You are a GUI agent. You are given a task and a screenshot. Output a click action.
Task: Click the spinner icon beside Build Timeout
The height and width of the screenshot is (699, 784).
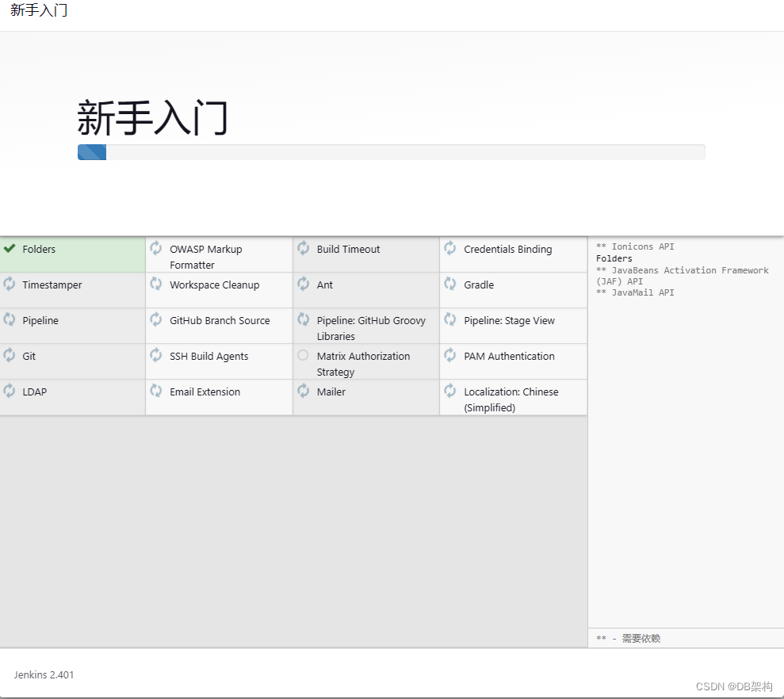tap(303, 248)
